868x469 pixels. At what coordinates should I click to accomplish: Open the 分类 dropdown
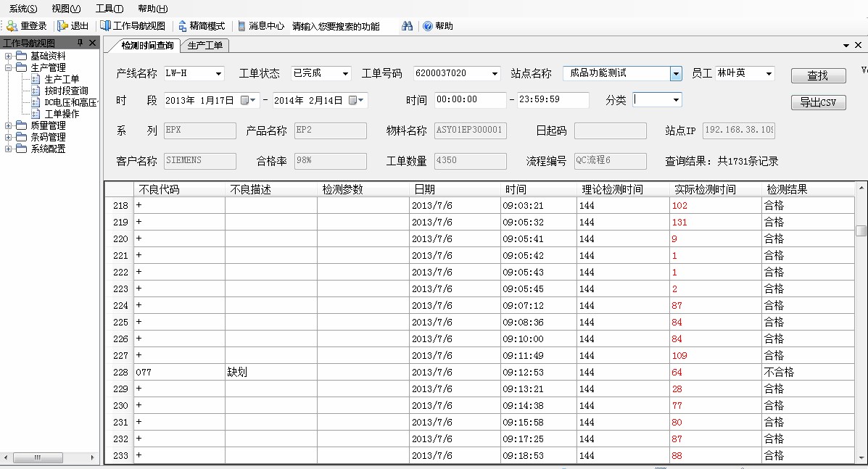pos(676,100)
